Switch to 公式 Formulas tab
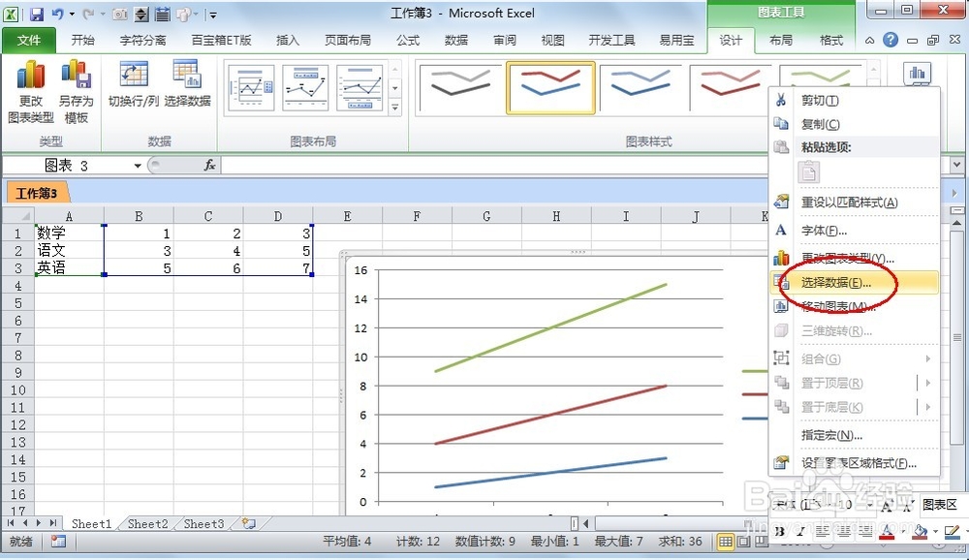The image size is (969, 560). pos(408,40)
